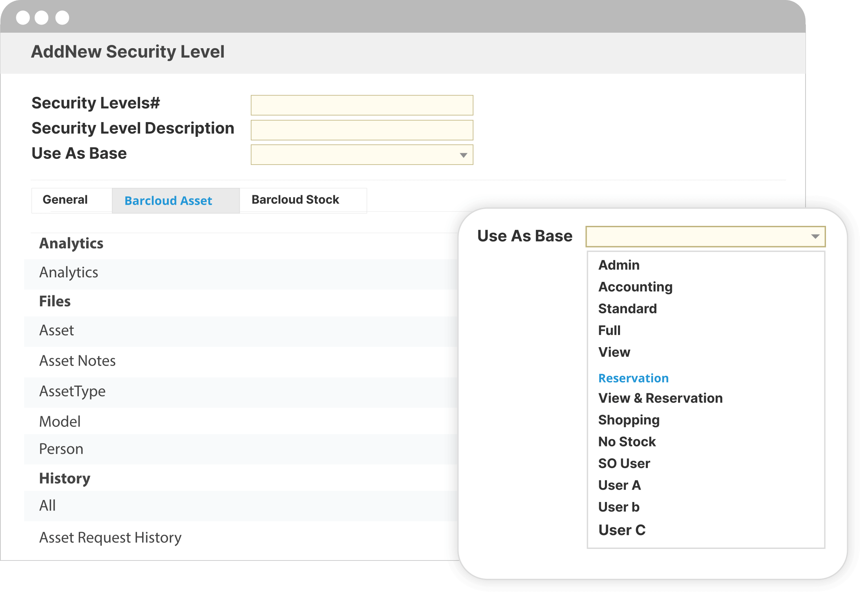Choose Accounting as the base level
The image size is (868, 600).
point(635,287)
